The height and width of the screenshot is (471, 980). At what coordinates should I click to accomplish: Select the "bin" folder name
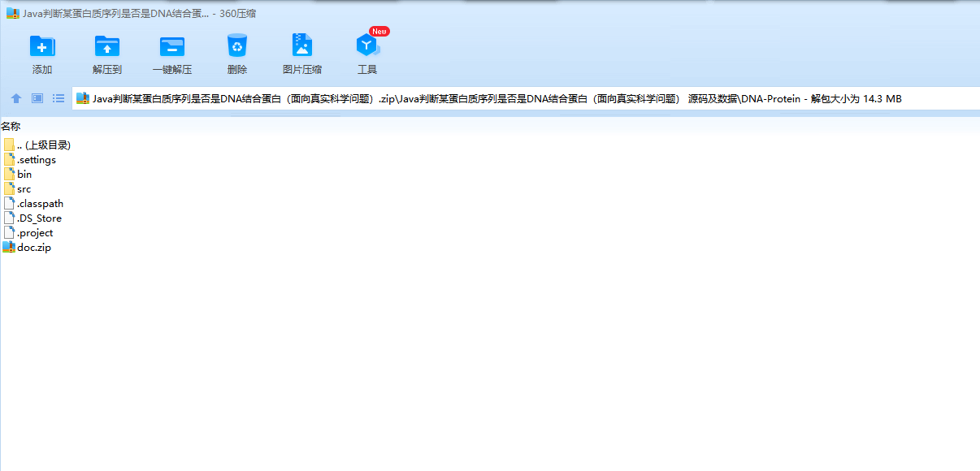24,174
